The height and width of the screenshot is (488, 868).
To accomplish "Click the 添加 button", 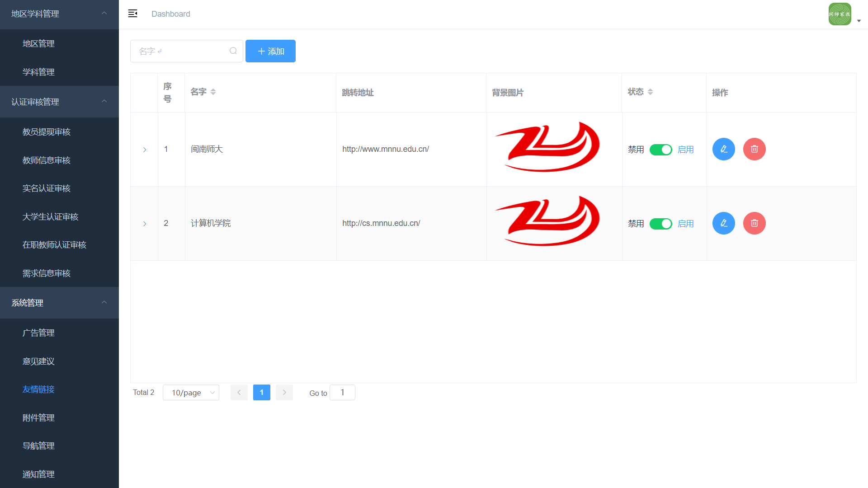I will (270, 51).
